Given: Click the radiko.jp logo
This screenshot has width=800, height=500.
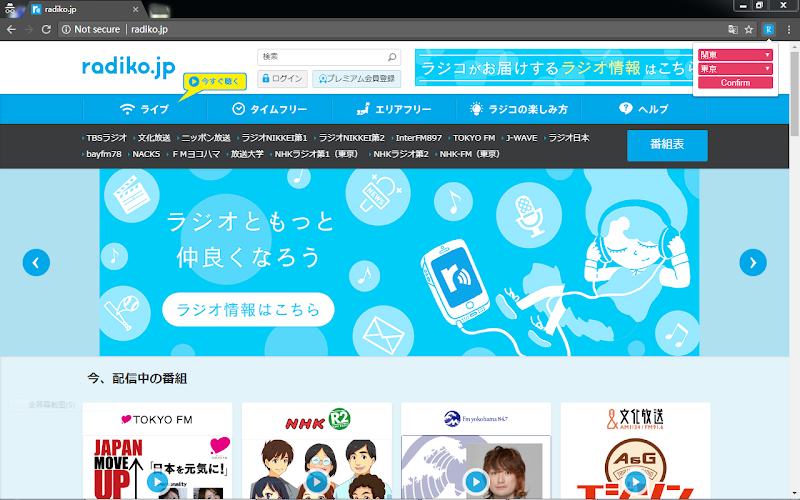Looking at the screenshot, I should tap(129, 67).
